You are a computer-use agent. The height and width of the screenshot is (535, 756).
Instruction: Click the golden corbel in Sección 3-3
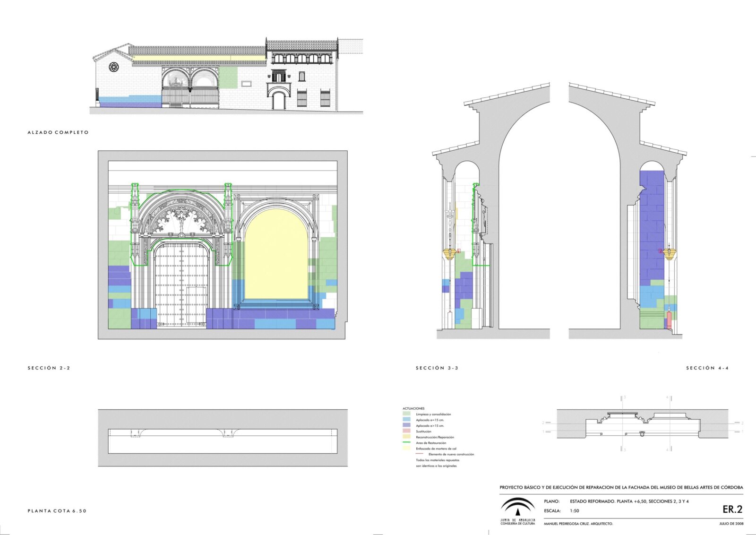click(x=450, y=254)
